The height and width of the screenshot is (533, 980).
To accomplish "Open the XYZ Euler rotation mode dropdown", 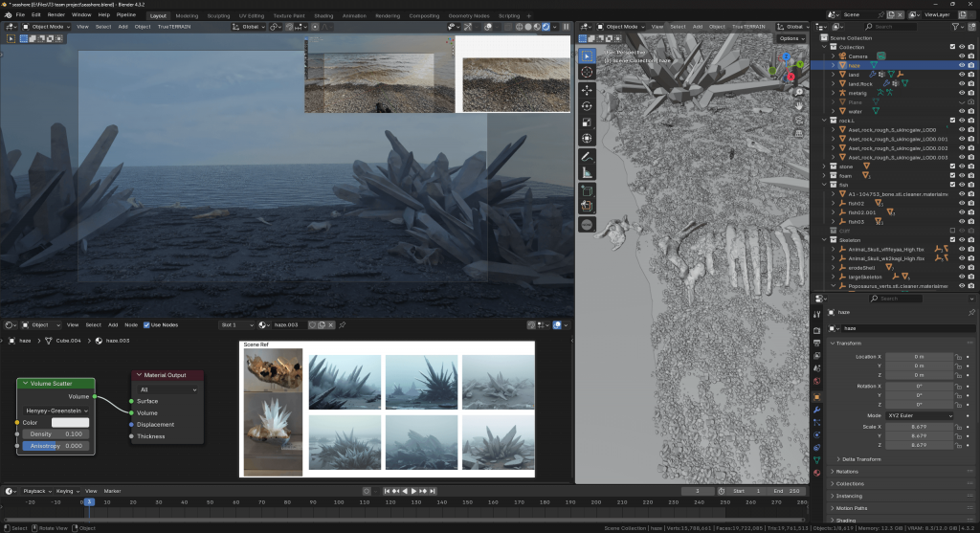I will (x=918, y=416).
